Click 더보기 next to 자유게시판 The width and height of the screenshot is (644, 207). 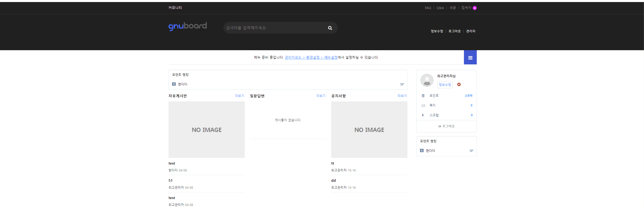pyautogui.click(x=239, y=96)
